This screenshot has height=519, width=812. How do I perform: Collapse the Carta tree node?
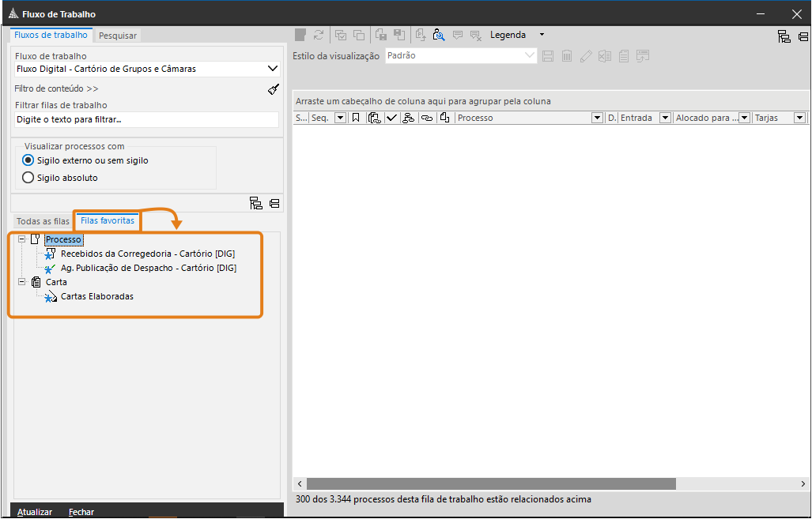coord(22,282)
